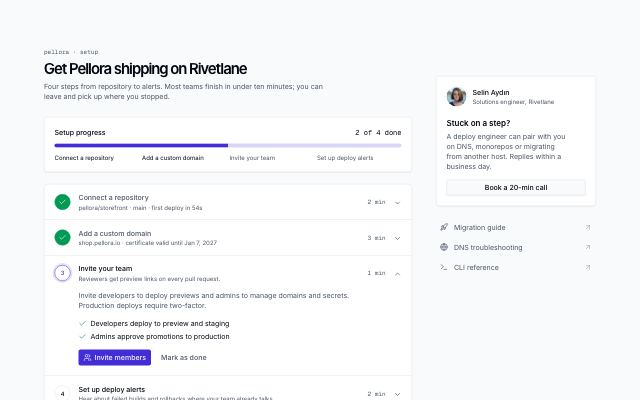Click shop.pellora.io certificate details text
Viewport: 640px width, 400px height.
click(x=148, y=243)
